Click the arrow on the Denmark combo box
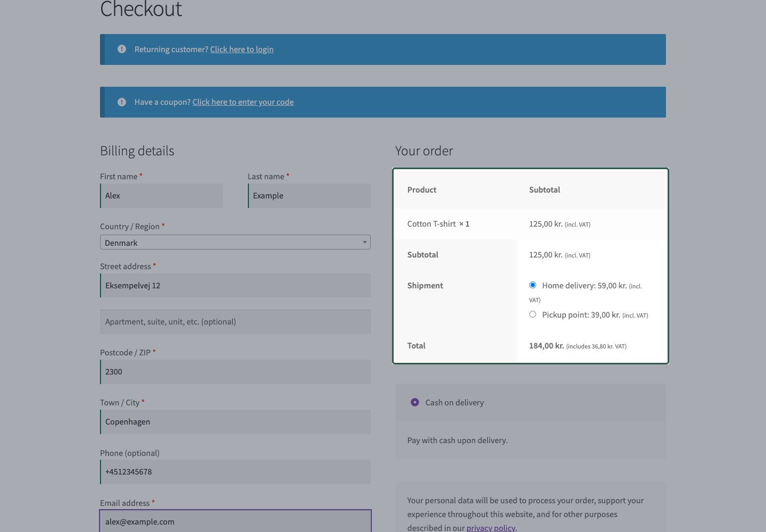 pos(364,242)
